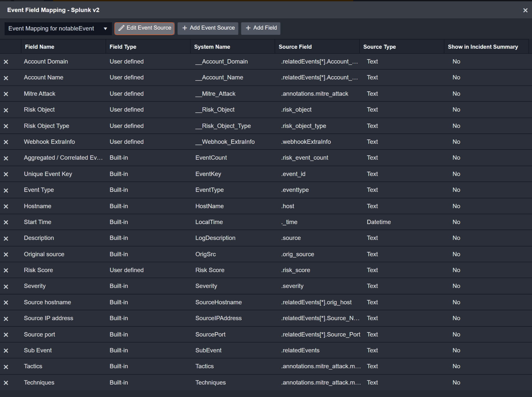Screen dimensions: 532x397
Task: Delete the Unique Event Key row
Action: click(6, 174)
